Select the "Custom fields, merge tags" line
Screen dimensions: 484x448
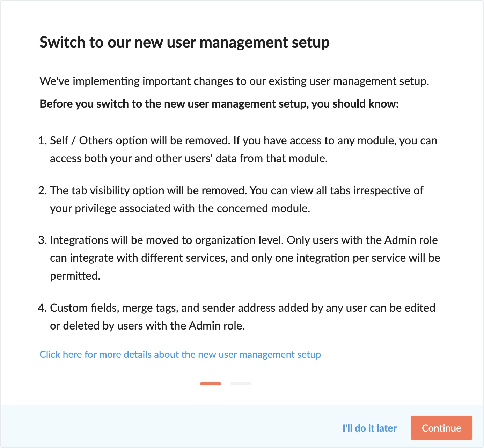click(x=243, y=308)
